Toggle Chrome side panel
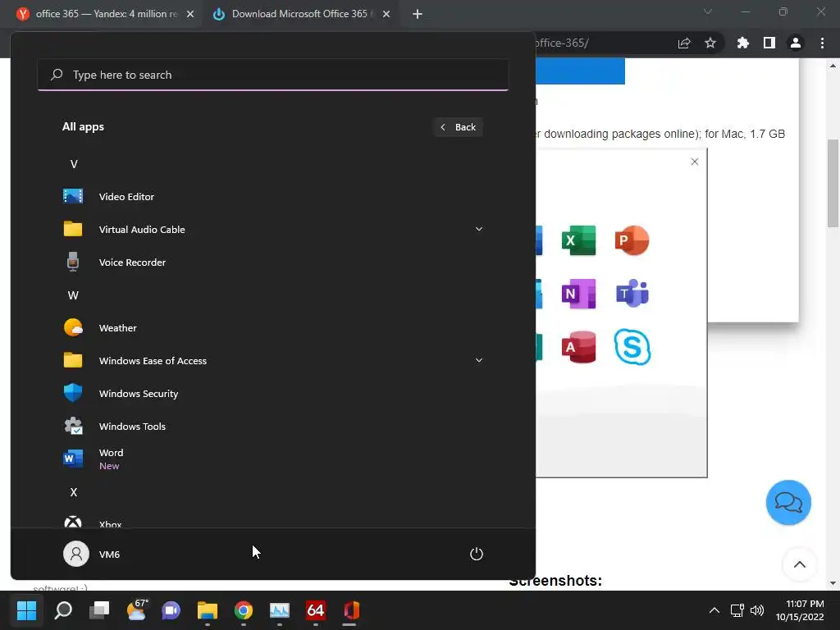This screenshot has width=840, height=630. [x=769, y=43]
